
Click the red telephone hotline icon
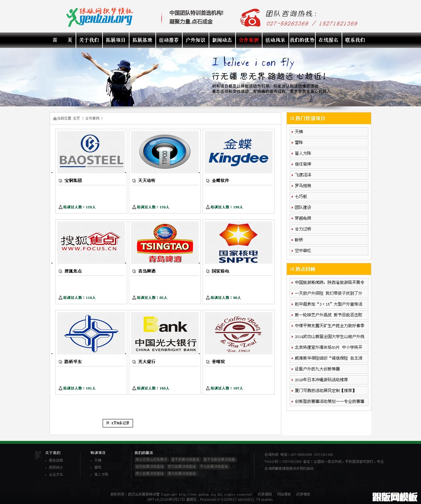click(250, 18)
